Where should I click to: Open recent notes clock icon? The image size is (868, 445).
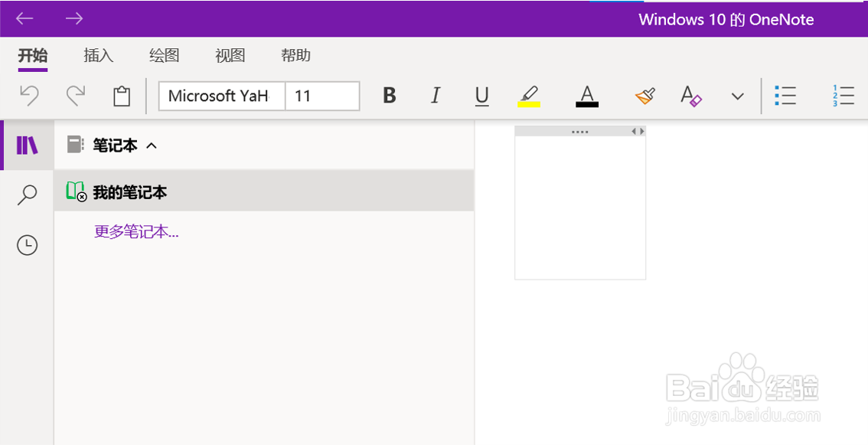pyautogui.click(x=27, y=245)
